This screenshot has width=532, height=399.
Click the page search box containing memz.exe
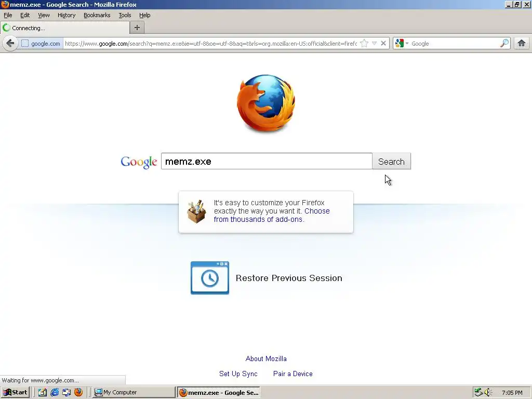click(267, 161)
